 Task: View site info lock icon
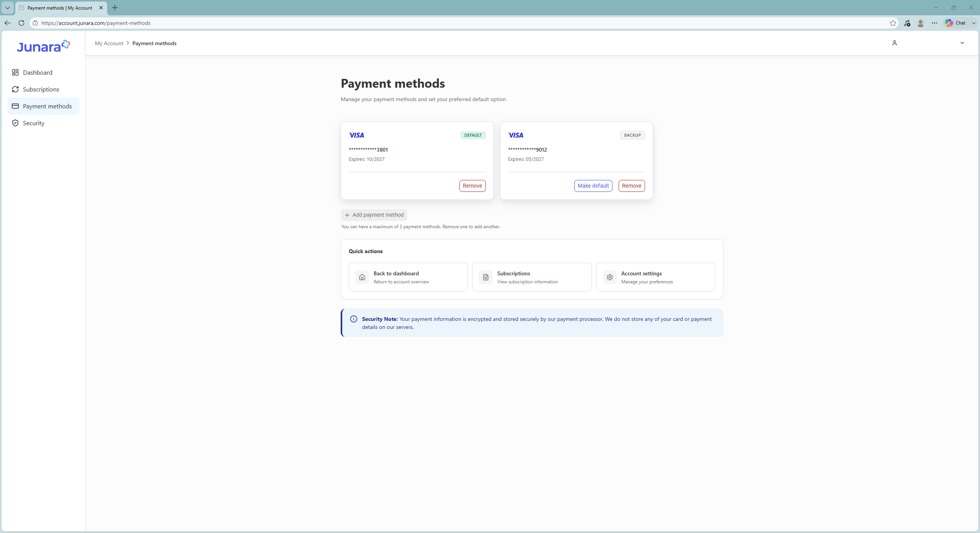coord(35,23)
